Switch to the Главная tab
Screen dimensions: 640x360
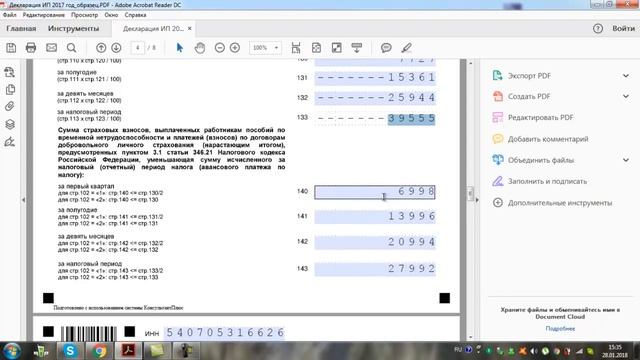21,29
